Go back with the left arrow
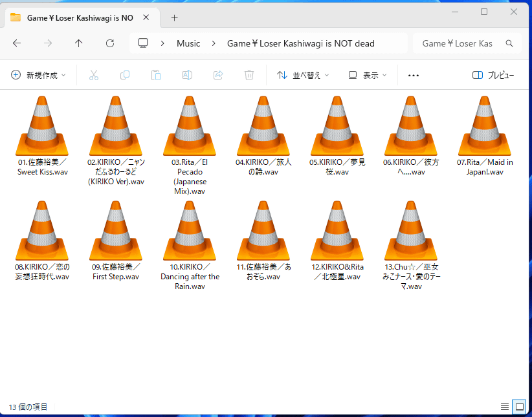The height and width of the screenshot is (417, 532). (x=17, y=43)
